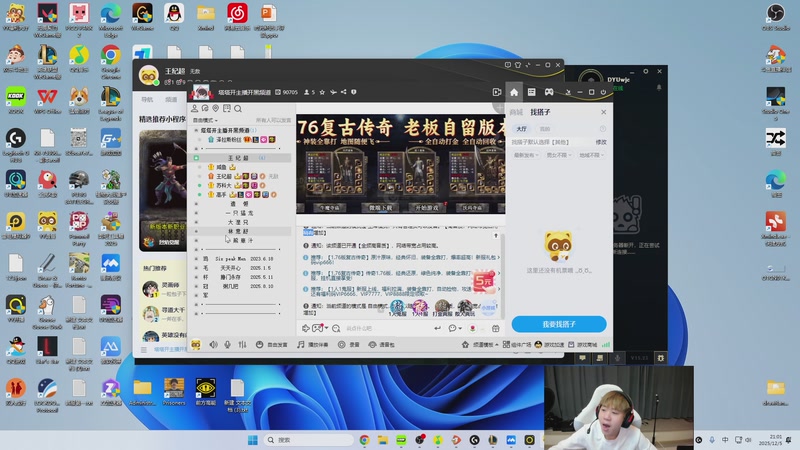Click the help question icon in 找搭子 panel
The image size is (800, 450).
[603, 129]
